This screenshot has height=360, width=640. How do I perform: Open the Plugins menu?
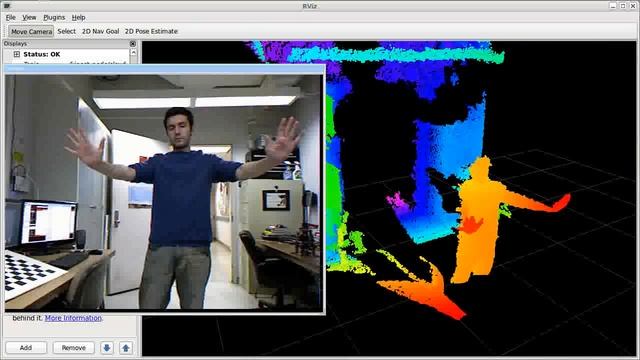point(54,18)
